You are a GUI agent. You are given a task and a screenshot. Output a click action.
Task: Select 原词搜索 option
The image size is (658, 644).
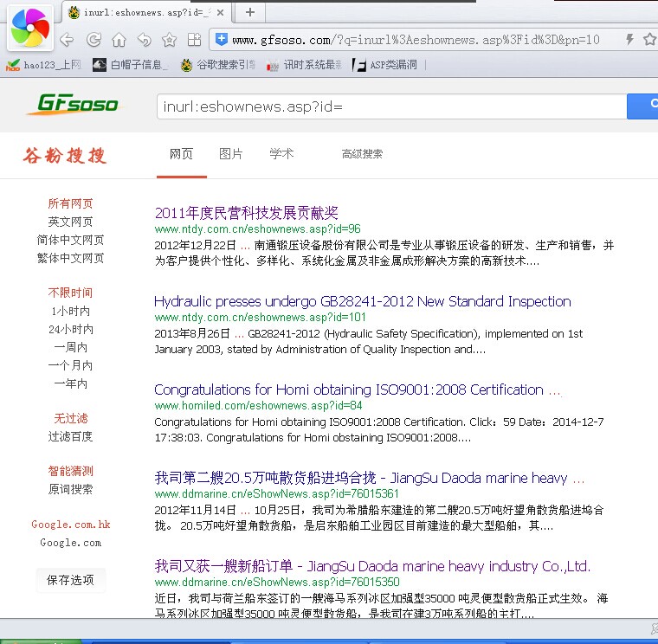[x=70, y=489]
